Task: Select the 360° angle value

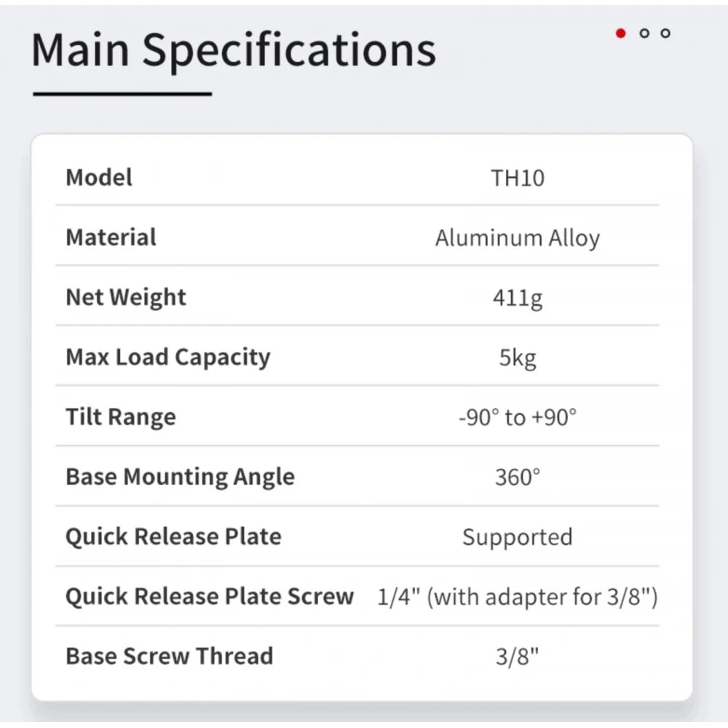Action: pos(518,478)
